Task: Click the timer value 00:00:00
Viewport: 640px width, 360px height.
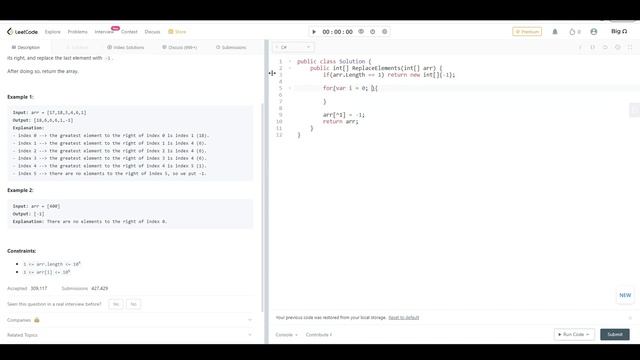Action: [338, 31]
